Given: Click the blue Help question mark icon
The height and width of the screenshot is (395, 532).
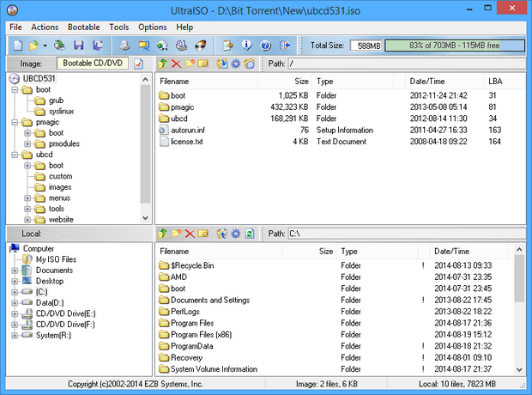Looking at the screenshot, I should [266, 46].
